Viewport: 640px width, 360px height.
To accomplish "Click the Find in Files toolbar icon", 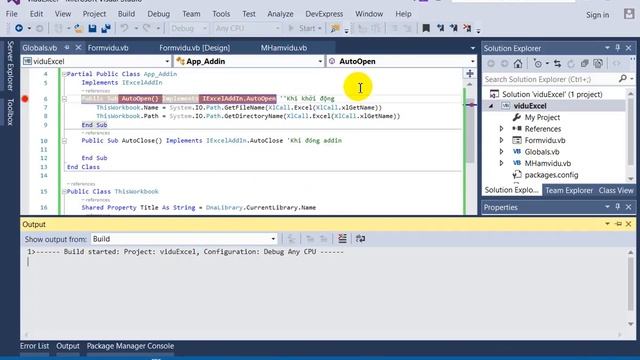I will click(x=335, y=28).
